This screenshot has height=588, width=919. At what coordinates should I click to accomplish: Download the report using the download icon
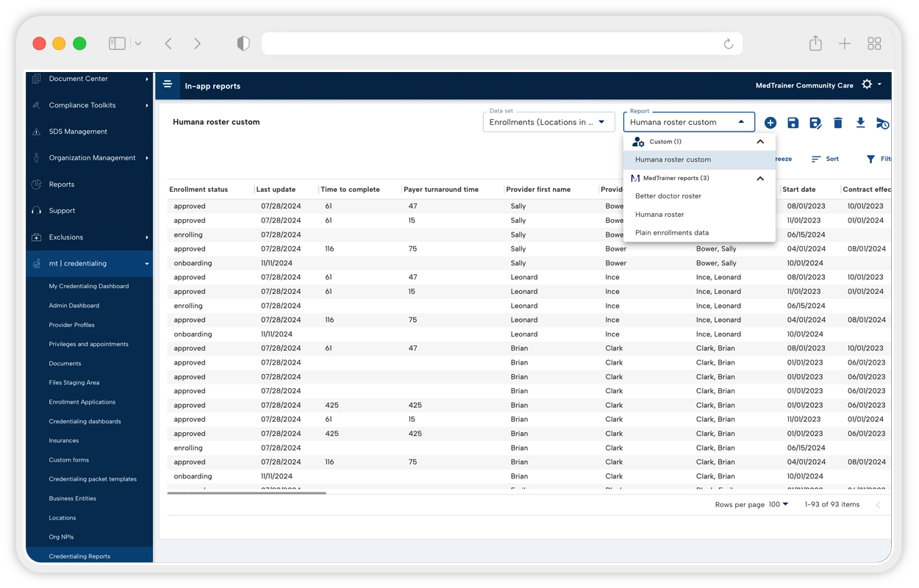[860, 123]
